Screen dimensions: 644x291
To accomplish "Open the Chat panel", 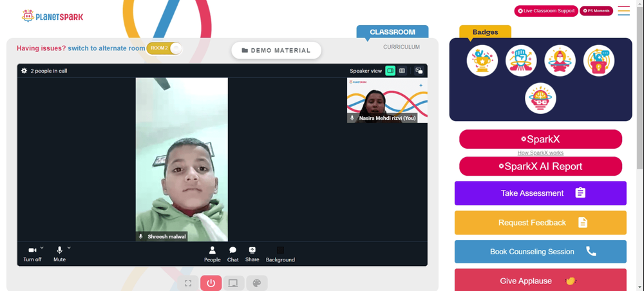I will point(233,254).
